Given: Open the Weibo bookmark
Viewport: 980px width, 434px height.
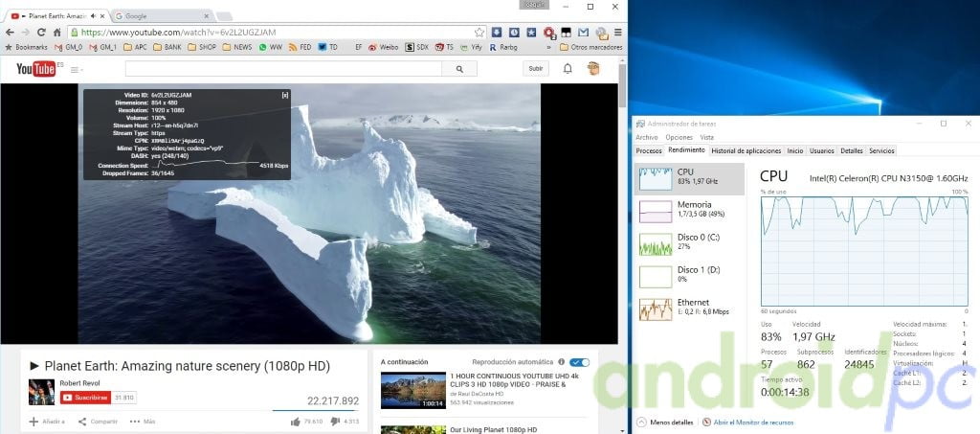Looking at the screenshot, I should pyautogui.click(x=383, y=47).
